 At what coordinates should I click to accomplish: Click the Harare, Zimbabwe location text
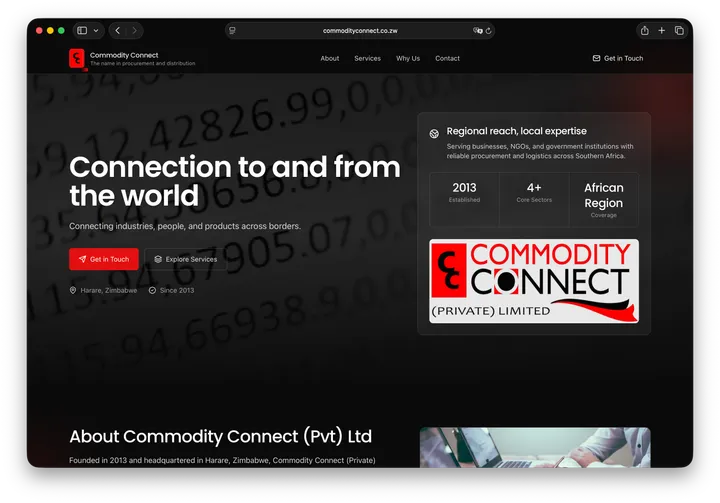click(x=108, y=290)
